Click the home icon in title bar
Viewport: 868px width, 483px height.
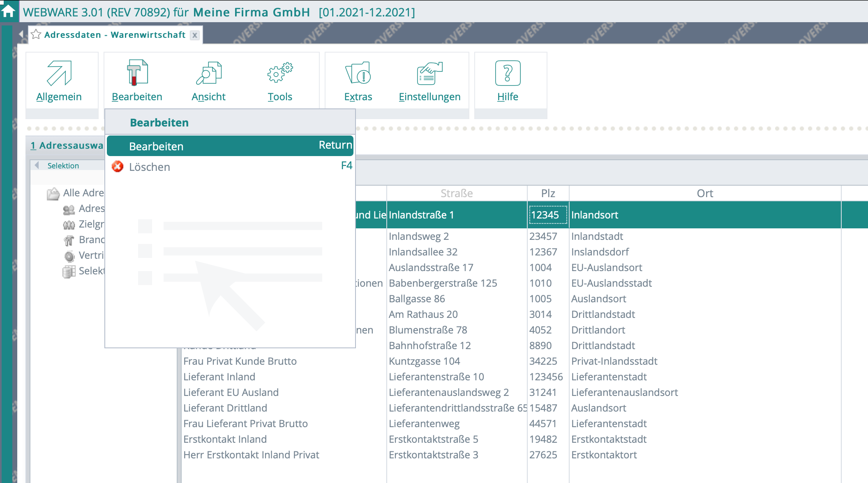click(x=8, y=11)
